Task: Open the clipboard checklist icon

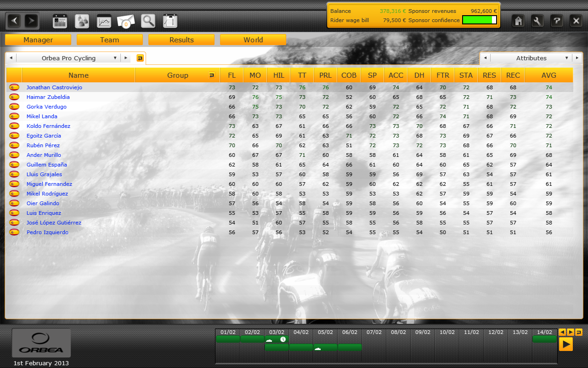Action: pos(170,21)
